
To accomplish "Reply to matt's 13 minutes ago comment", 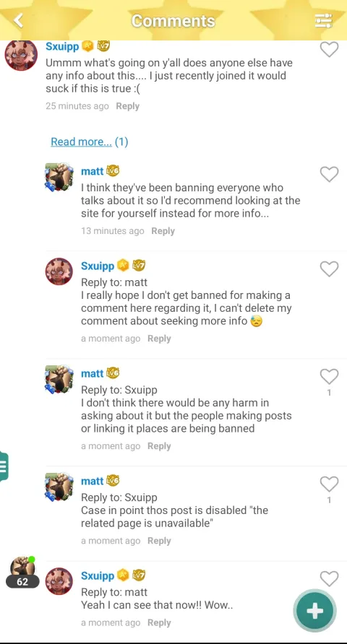I will pyautogui.click(x=163, y=231).
